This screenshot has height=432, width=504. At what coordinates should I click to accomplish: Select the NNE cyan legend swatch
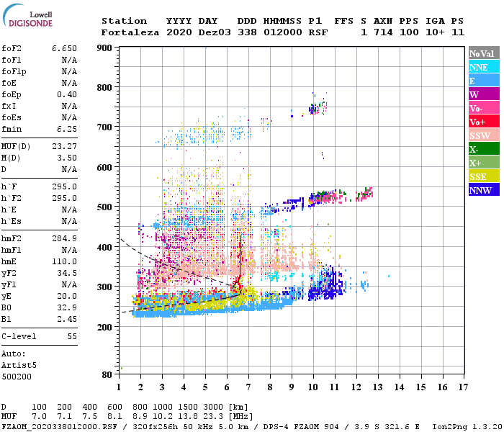point(484,67)
